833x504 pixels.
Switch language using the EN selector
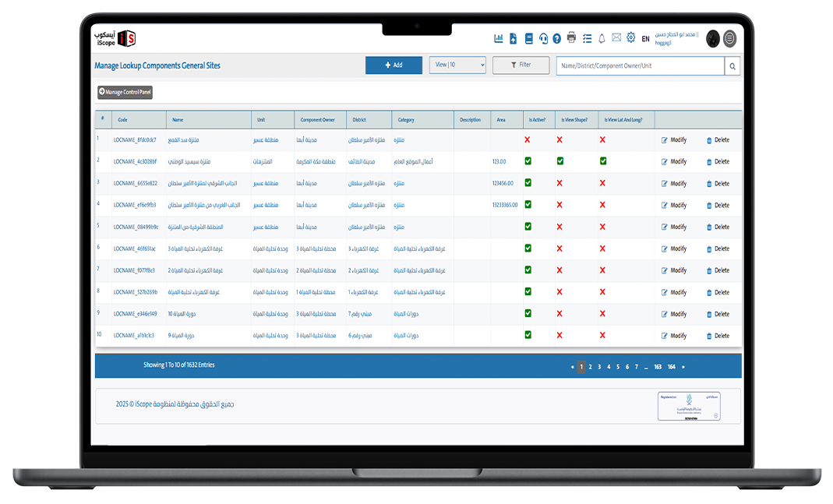(645, 39)
